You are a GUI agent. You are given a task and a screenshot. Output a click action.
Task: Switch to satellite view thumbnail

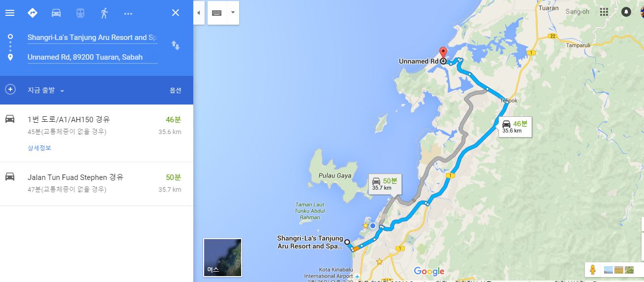tap(223, 257)
